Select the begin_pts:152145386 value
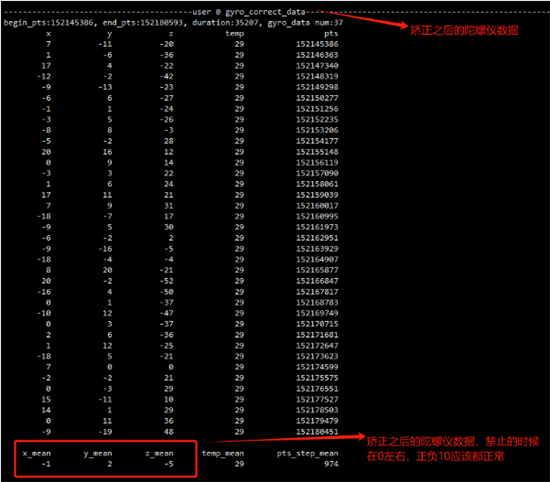The image size is (550, 482). [48, 23]
